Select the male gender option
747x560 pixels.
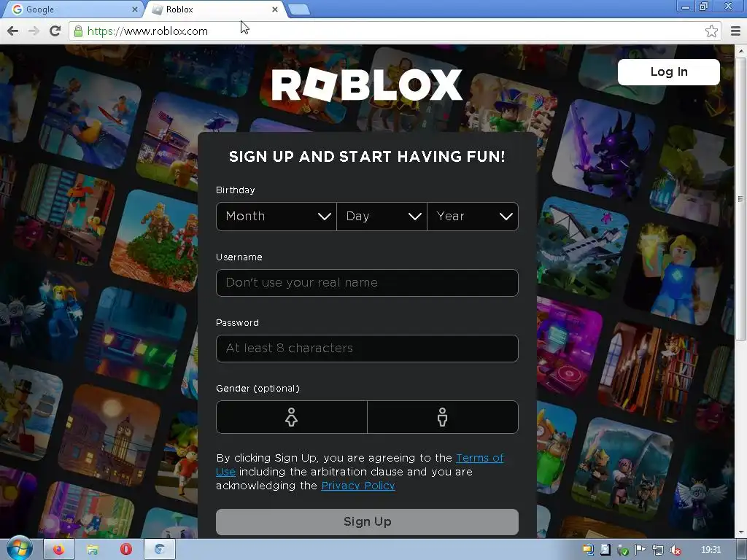coord(443,417)
